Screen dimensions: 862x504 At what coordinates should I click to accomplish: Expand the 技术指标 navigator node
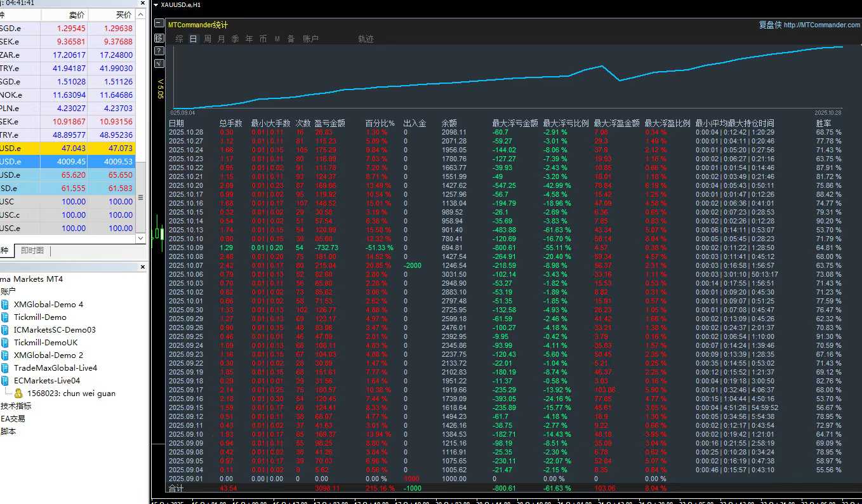16,406
